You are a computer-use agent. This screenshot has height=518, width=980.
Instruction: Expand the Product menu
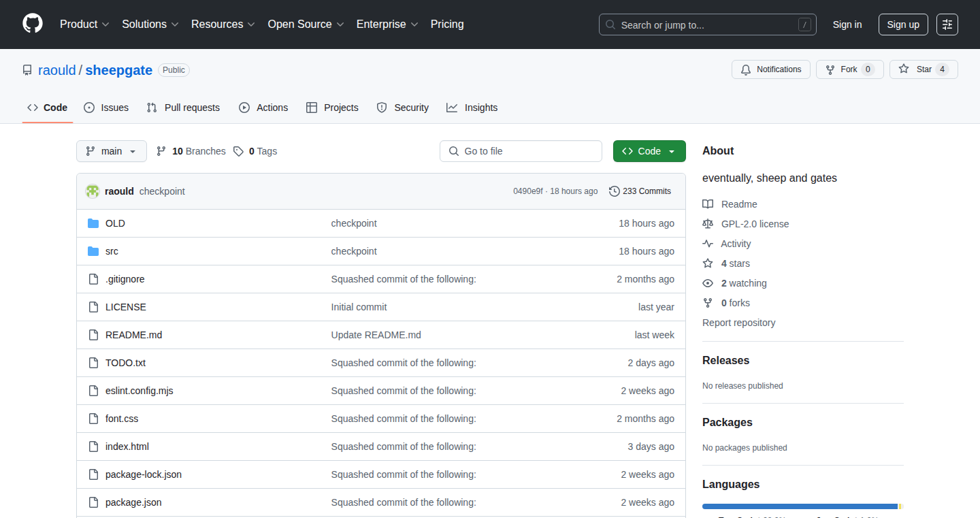(x=84, y=24)
